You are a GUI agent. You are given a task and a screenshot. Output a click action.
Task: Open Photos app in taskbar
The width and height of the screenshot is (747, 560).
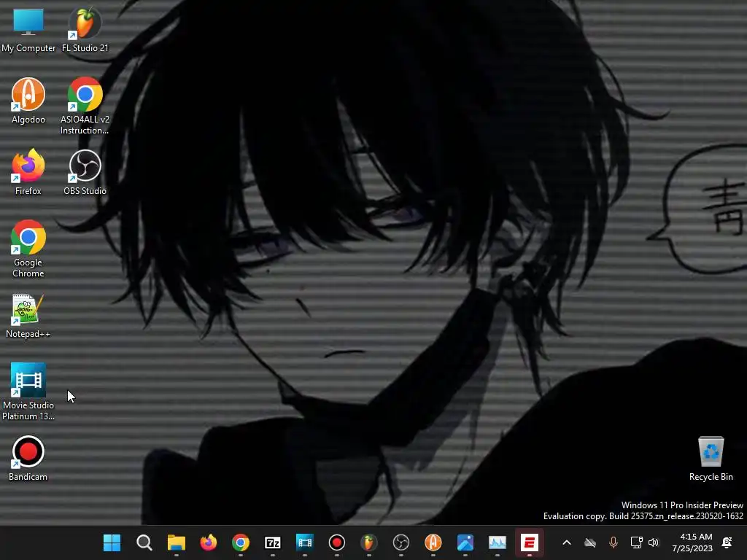point(465,542)
